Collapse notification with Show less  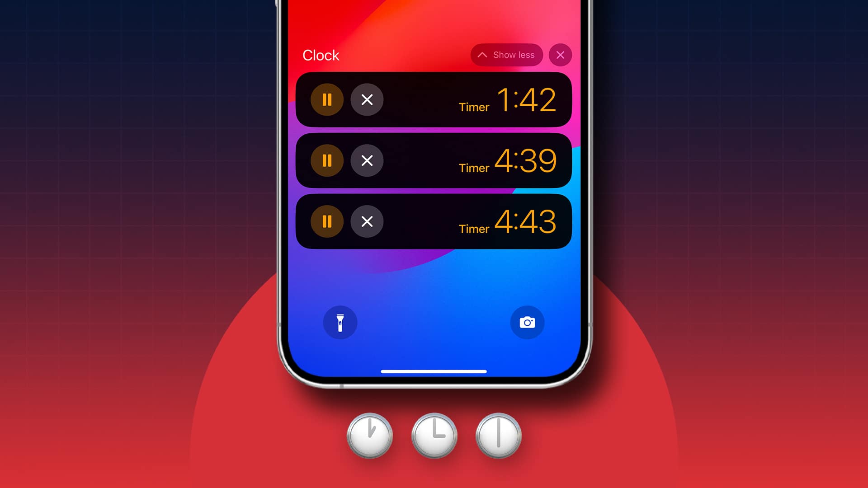(x=506, y=54)
